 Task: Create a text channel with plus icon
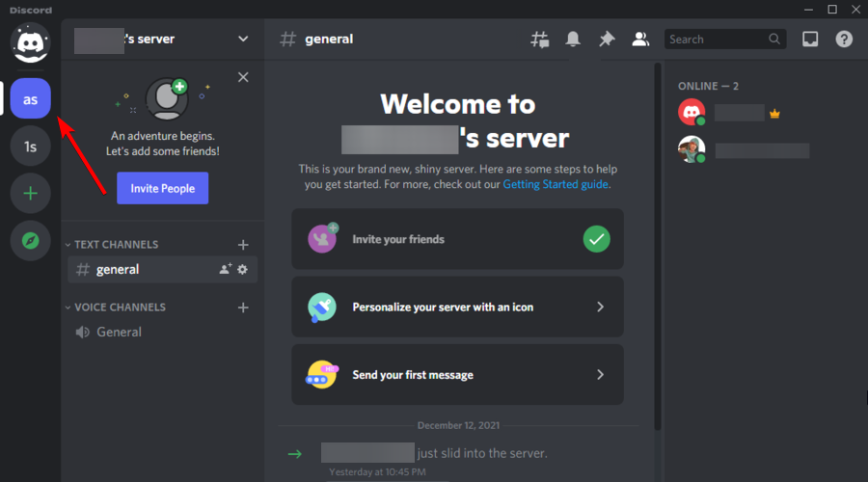pos(243,245)
